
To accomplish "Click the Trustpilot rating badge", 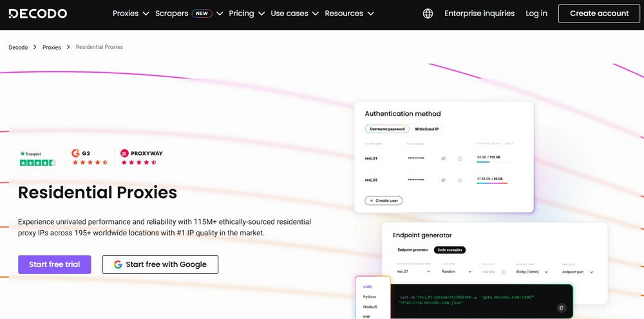I will point(37,158).
